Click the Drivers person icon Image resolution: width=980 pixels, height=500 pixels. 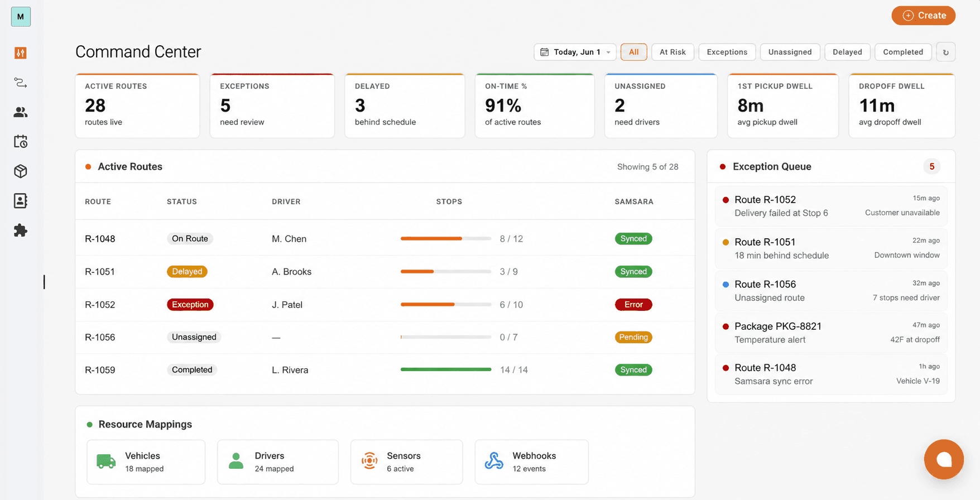[236, 461]
